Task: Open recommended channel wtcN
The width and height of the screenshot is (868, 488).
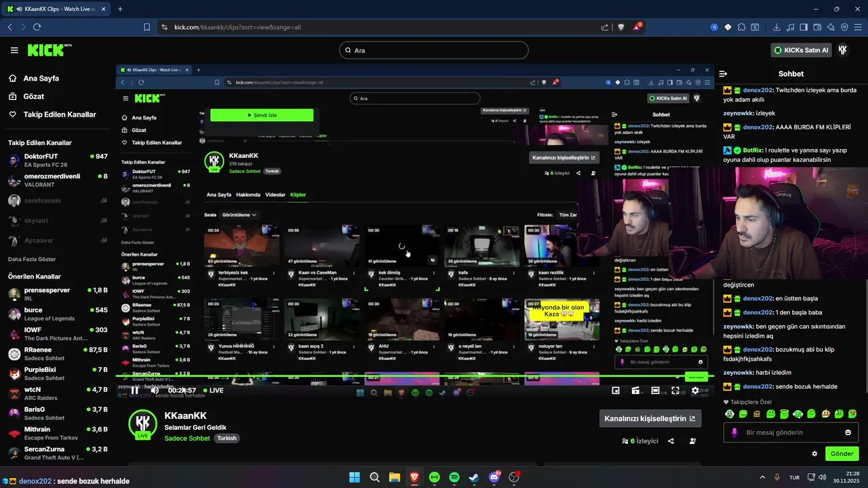Action: (x=57, y=394)
